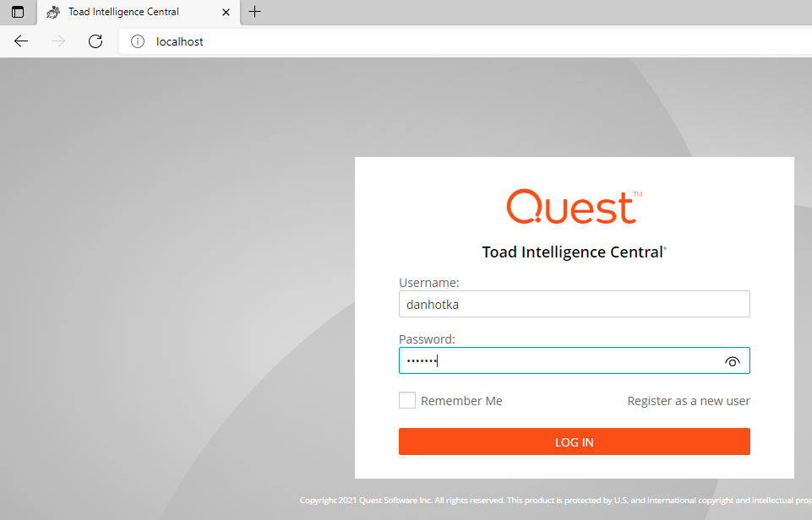Show password using the eye icon
This screenshot has height=520, width=812.
point(733,361)
